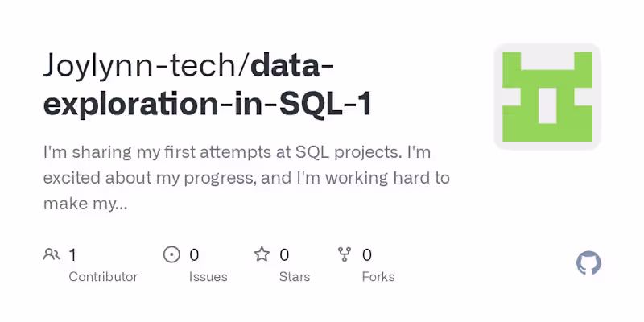Click the contributors people icon
This screenshot has width=644, height=322.
click(52, 255)
